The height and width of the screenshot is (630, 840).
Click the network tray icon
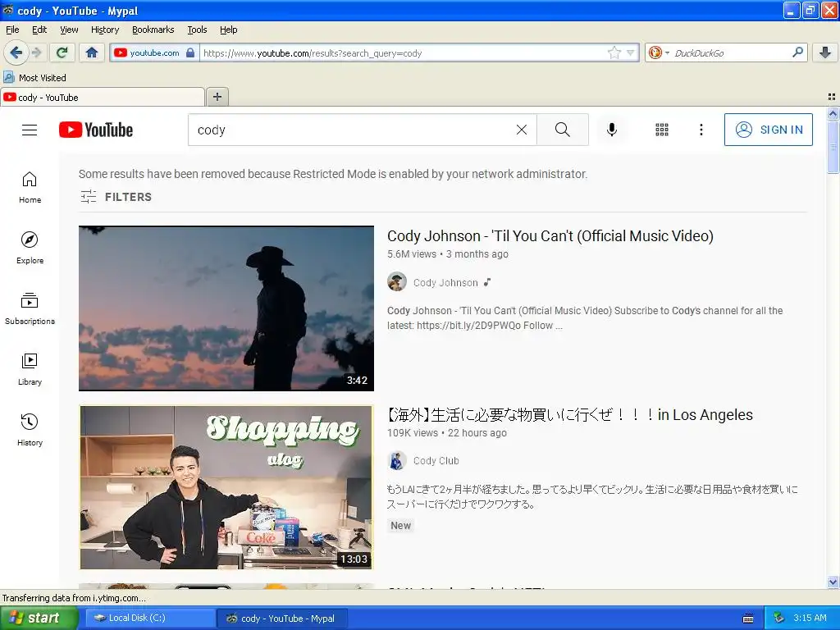coord(779,618)
